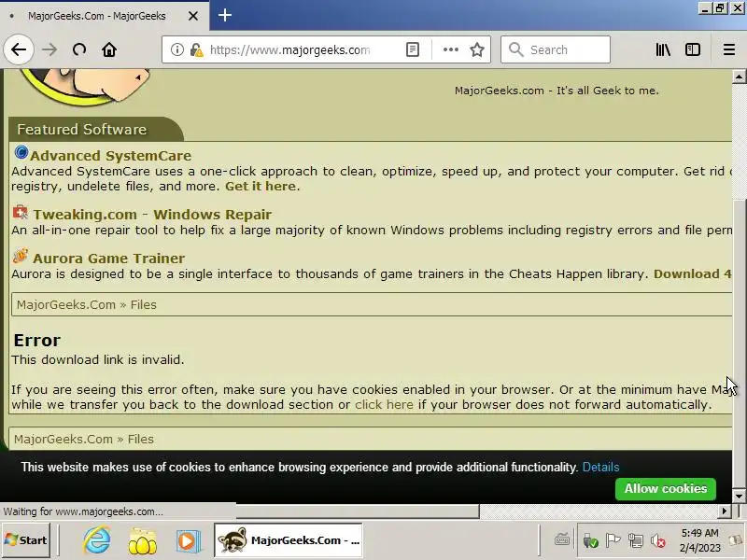
Task: Click MajorGeeks.Com in lower breadcrumb
Action: 63,439
